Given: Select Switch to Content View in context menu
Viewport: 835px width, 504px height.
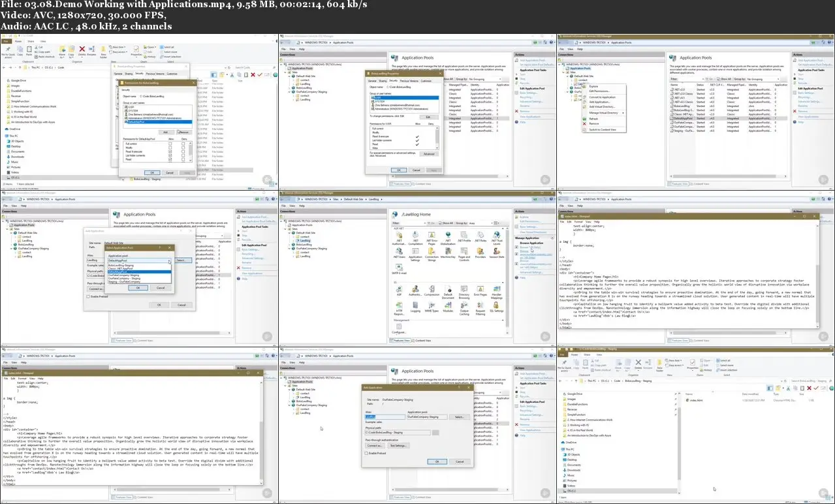Looking at the screenshot, I should (603, 129).
